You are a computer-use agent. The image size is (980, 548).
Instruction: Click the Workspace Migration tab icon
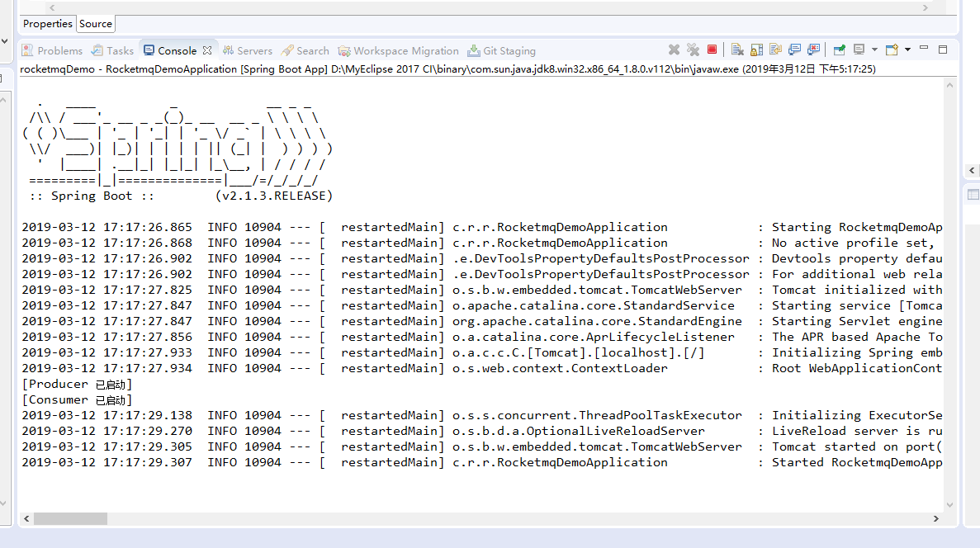pos(343,50)
